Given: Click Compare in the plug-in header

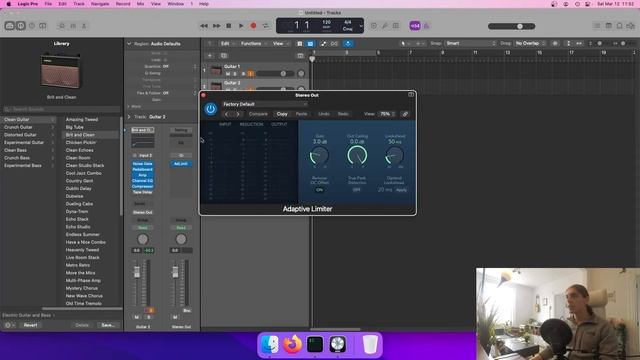Looking at the screenshot, I should (258, 114).
